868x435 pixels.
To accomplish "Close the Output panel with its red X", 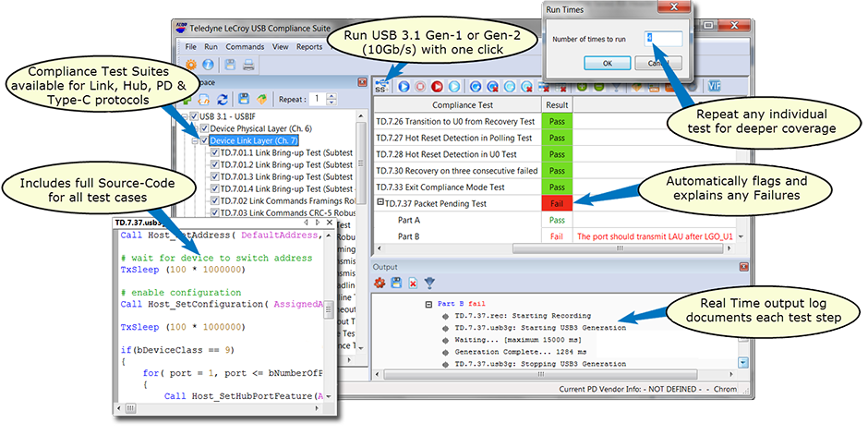I will pyautogui.click(x=743, y=267).
